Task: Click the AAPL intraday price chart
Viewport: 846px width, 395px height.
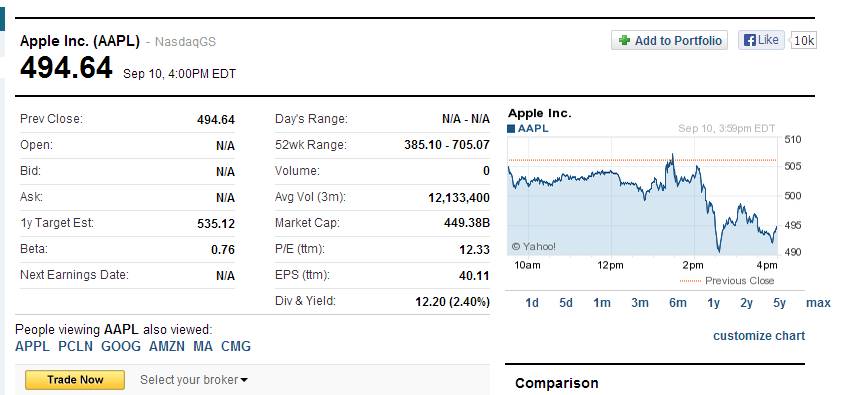Action: (642, 196)
